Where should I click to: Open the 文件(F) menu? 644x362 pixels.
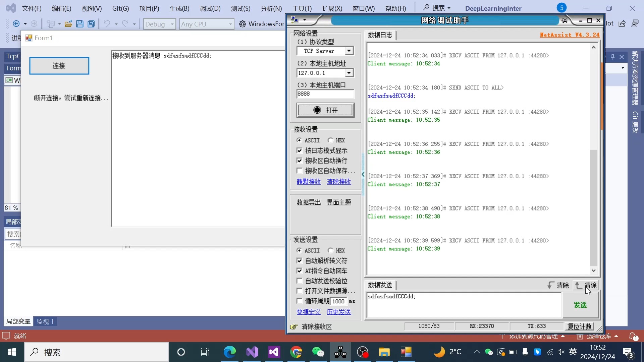pyautogui.click(x=32, y=8)
